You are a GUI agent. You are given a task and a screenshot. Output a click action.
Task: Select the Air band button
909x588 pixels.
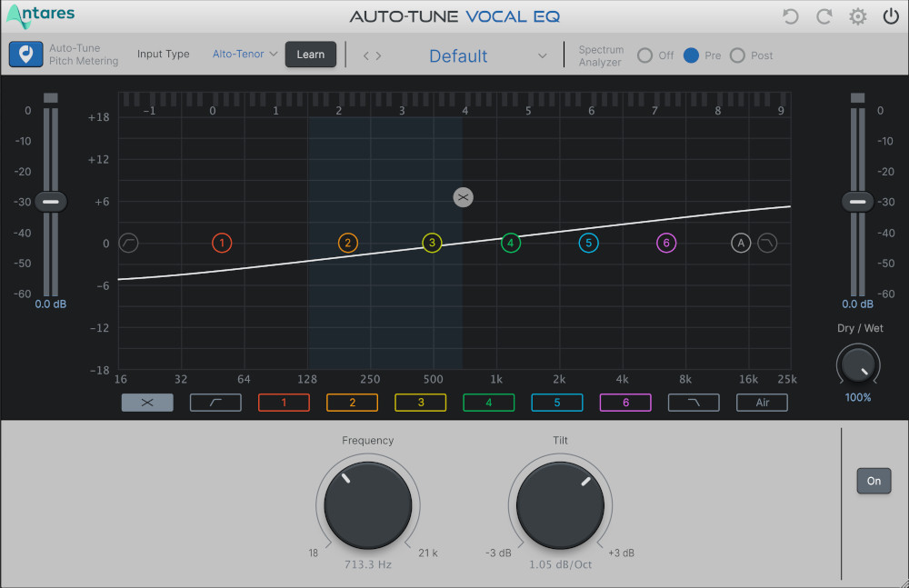click(762, 402)
